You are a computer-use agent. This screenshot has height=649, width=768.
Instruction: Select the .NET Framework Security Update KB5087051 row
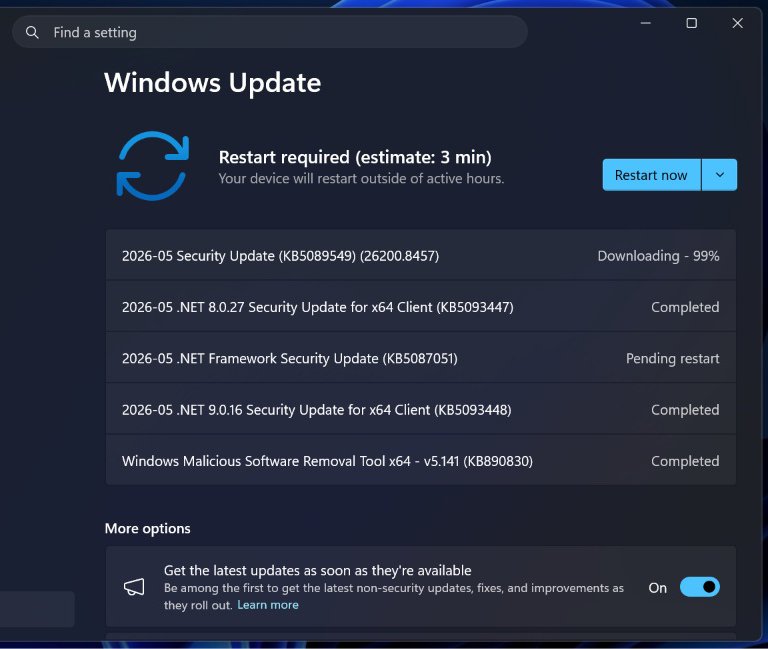[x=421, y=359]
